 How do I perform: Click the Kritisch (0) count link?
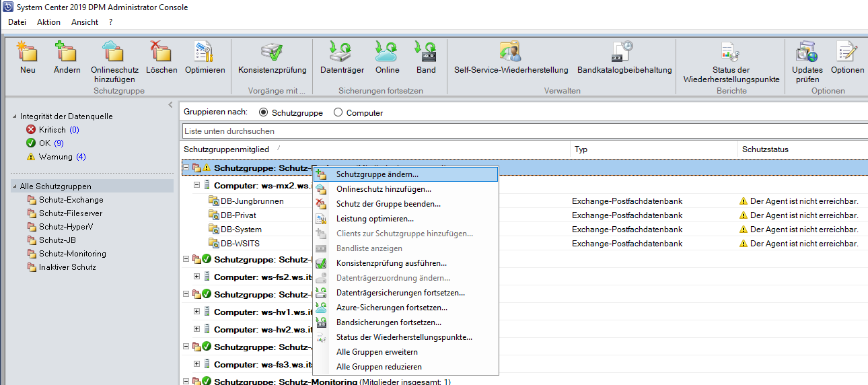click(74, 130)
